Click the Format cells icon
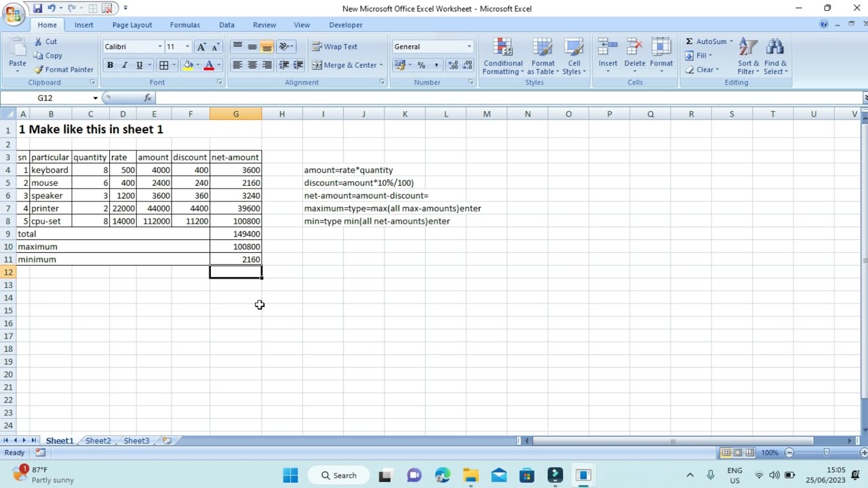The width and height of the screenshot is (868, 488). point(661,46)
